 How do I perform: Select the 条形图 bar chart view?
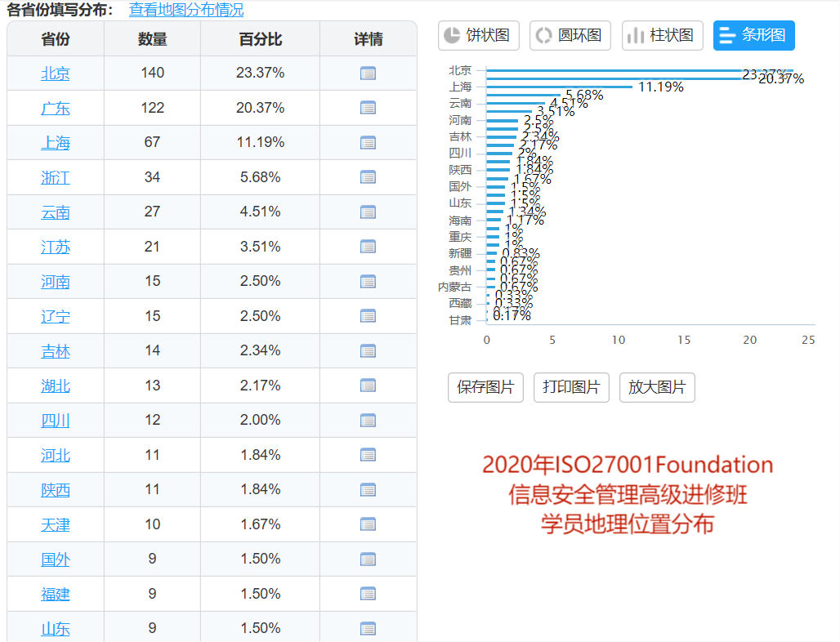point(753,36)
